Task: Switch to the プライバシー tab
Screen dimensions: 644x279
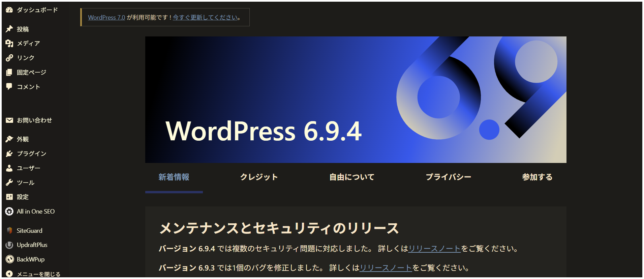Action: 448,177
